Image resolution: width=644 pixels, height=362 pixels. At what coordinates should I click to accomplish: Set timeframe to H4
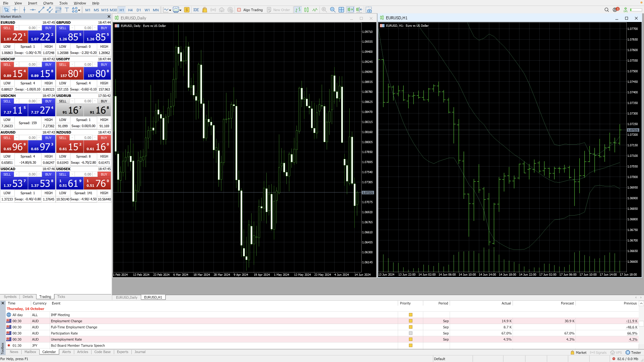(x=130, y=10)
